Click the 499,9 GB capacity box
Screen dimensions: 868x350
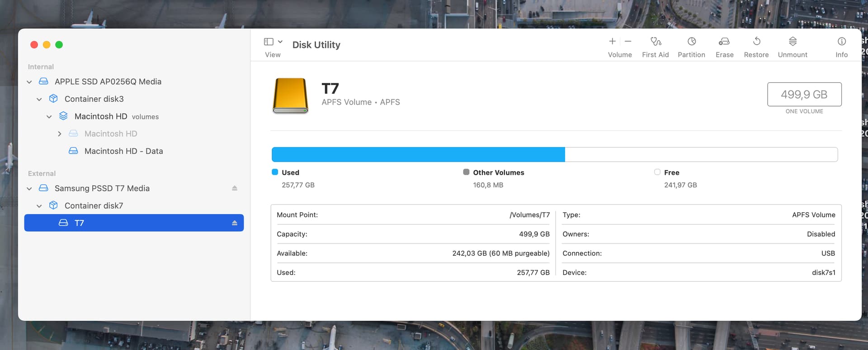pyautogui.click(x=804, y=94)
